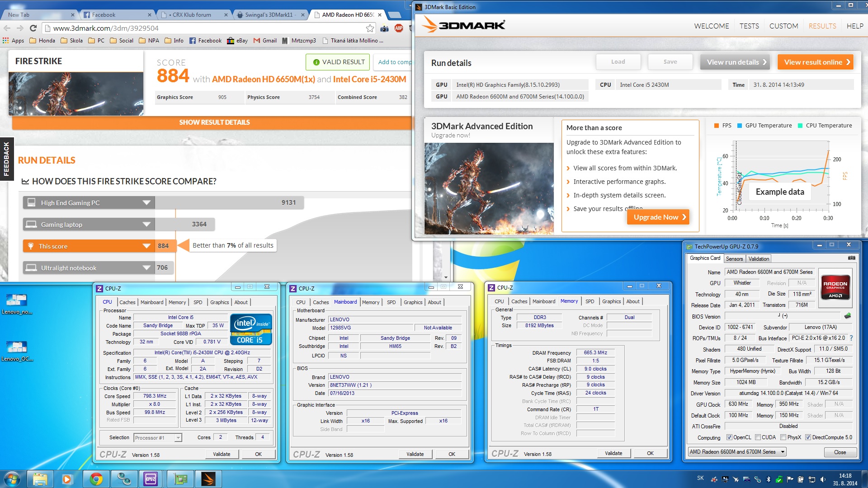The width and height of the screenshot is (868, 488).
Task: Open the Honda bookmarks folder
Action: tap(42, 40)
